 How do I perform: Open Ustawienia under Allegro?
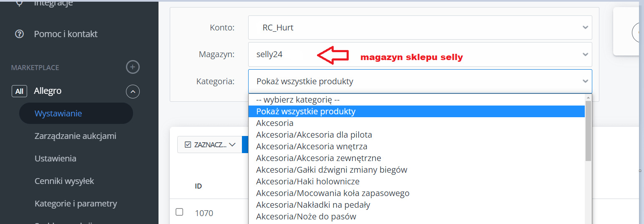coord(55,159)
